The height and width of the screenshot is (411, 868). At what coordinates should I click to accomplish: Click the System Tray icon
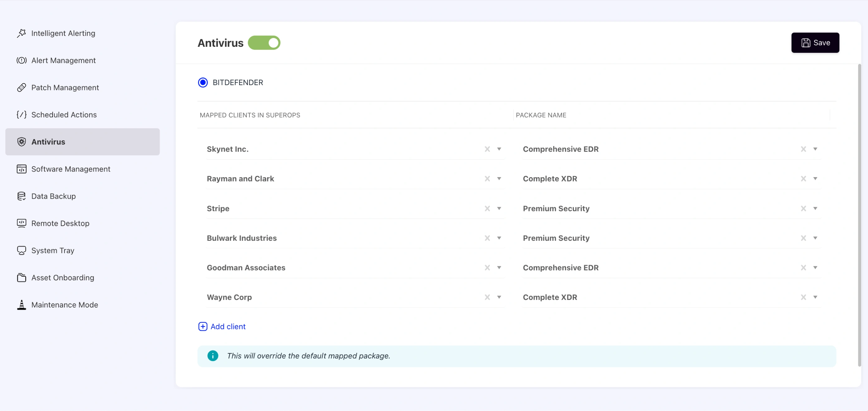point(22,250)
